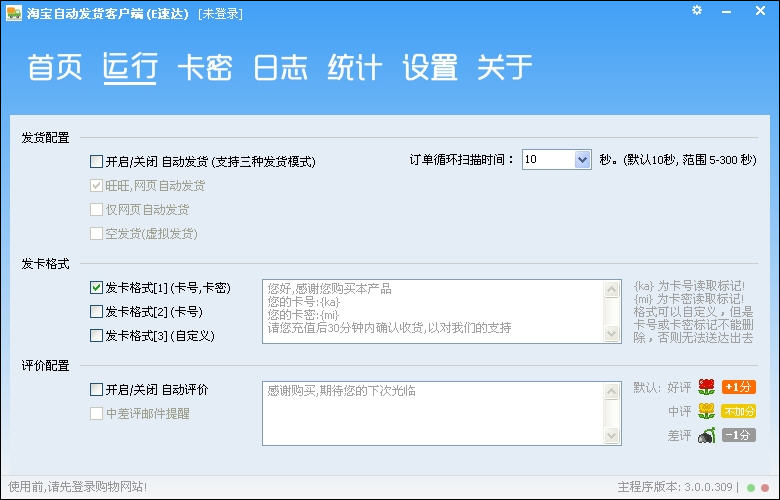Click the app truck icon in title bar
The image size is (780, 500).
pyautogui.click(x=13, y=12)
